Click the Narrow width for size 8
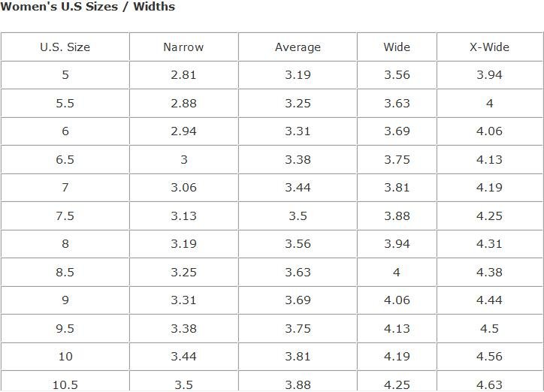Screen dimensions: 544x392 click(x=183, y=244)
